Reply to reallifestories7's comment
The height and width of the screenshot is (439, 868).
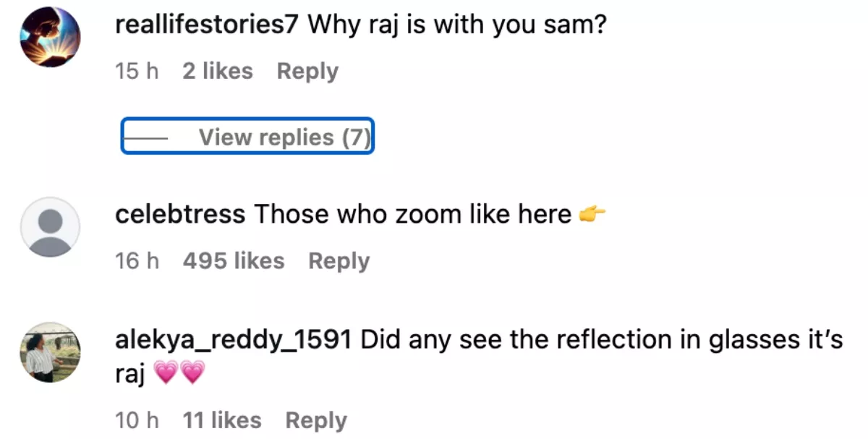point(307,72)
